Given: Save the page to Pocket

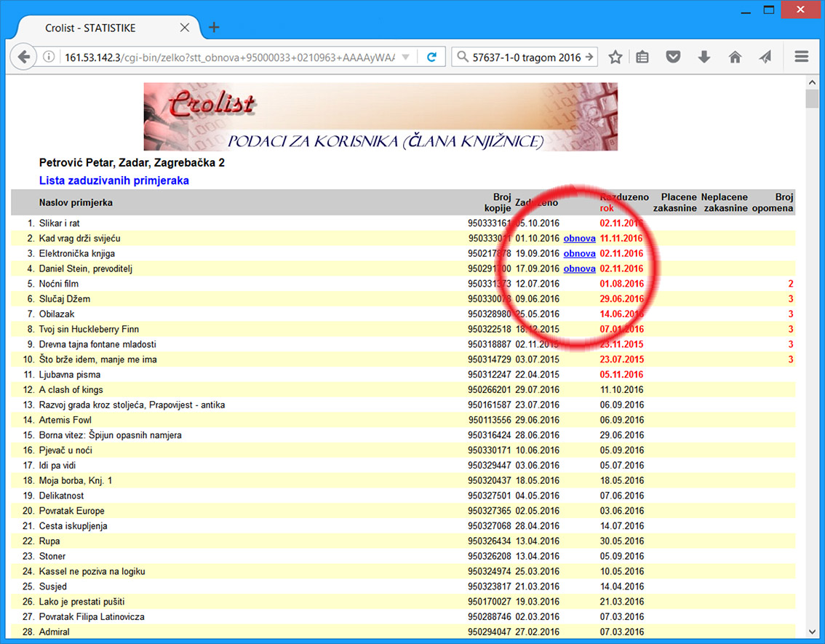Looking at the screenshot, I should pos(673,57).
